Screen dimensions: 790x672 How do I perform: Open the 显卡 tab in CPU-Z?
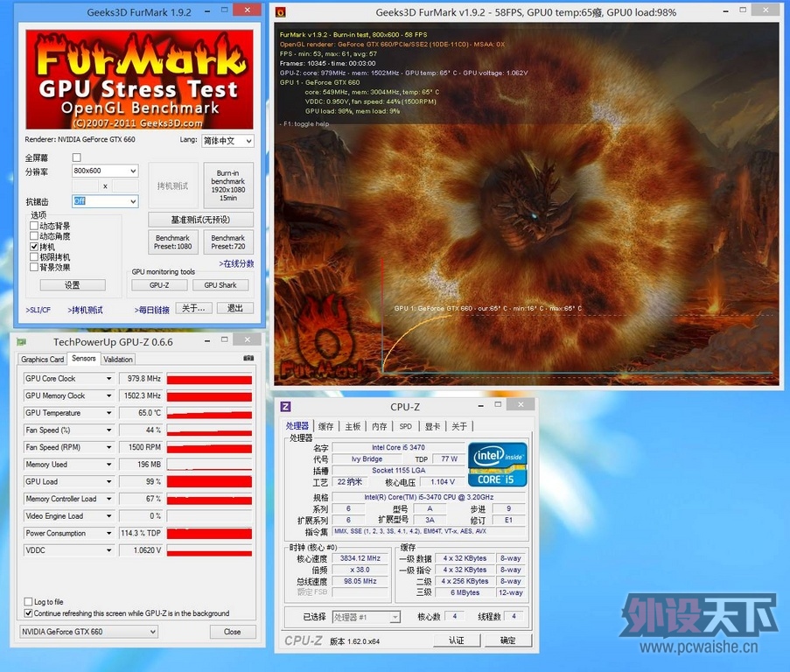pos(432,426)
